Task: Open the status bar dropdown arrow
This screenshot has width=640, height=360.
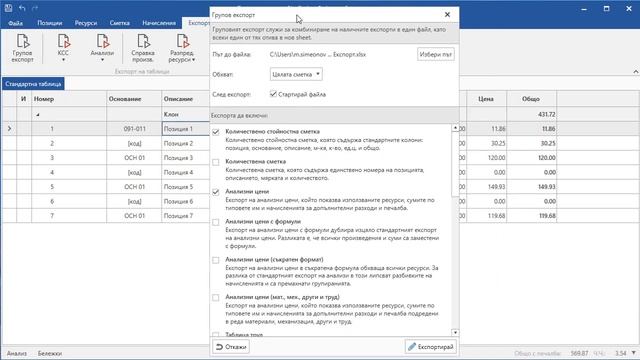Action: (x=633, y=353)
